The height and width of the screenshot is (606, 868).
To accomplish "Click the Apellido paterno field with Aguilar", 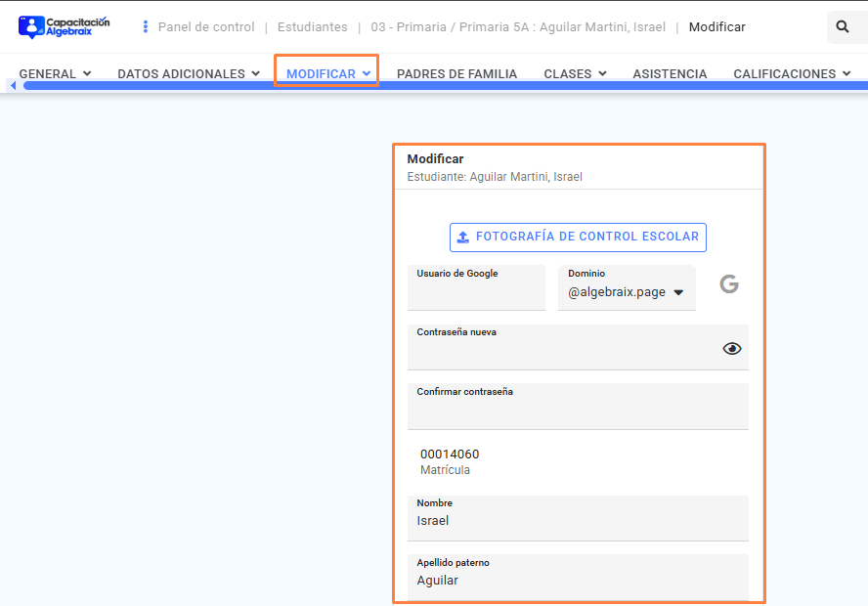I will point(578,578).
